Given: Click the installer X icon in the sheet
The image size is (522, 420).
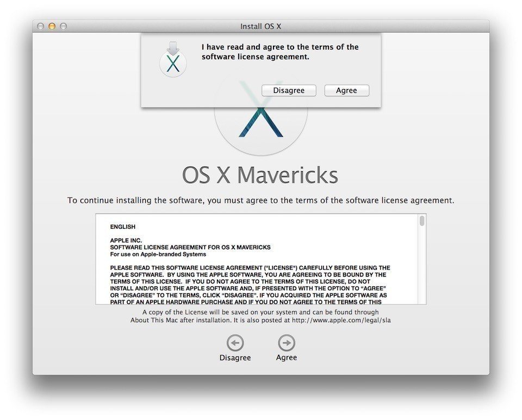Looking at the screenshot, I should coord(173,60).
